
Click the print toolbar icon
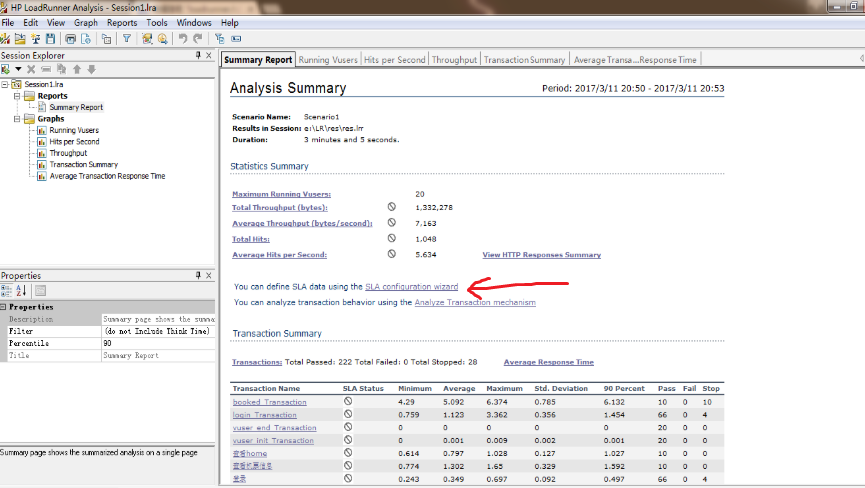coord(71,39)
